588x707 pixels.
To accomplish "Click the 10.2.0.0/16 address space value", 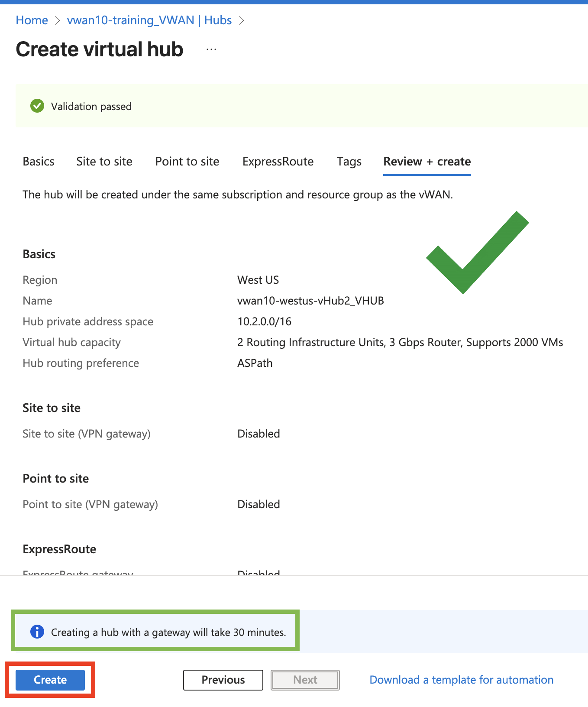I will [264, 321].
